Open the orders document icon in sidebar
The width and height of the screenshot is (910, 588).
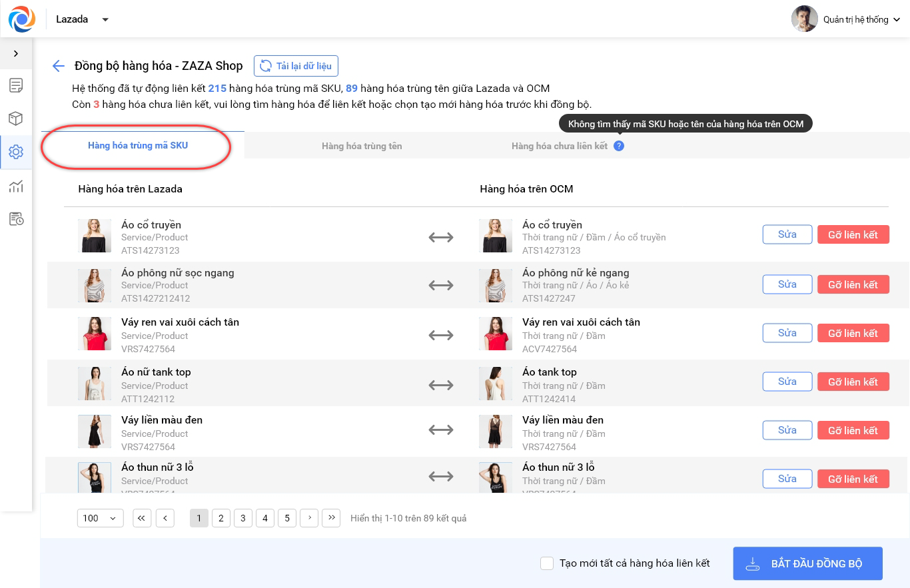point(16,85)
